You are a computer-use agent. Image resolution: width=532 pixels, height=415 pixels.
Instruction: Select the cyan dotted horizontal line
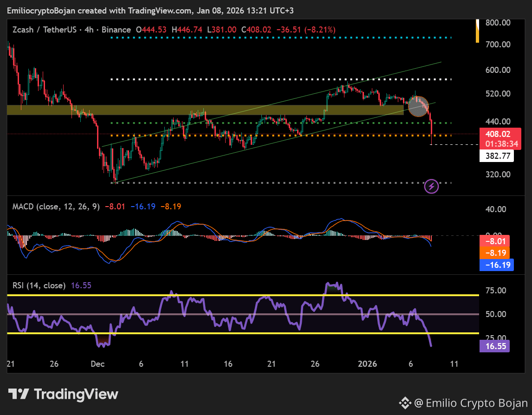[281, 37]
